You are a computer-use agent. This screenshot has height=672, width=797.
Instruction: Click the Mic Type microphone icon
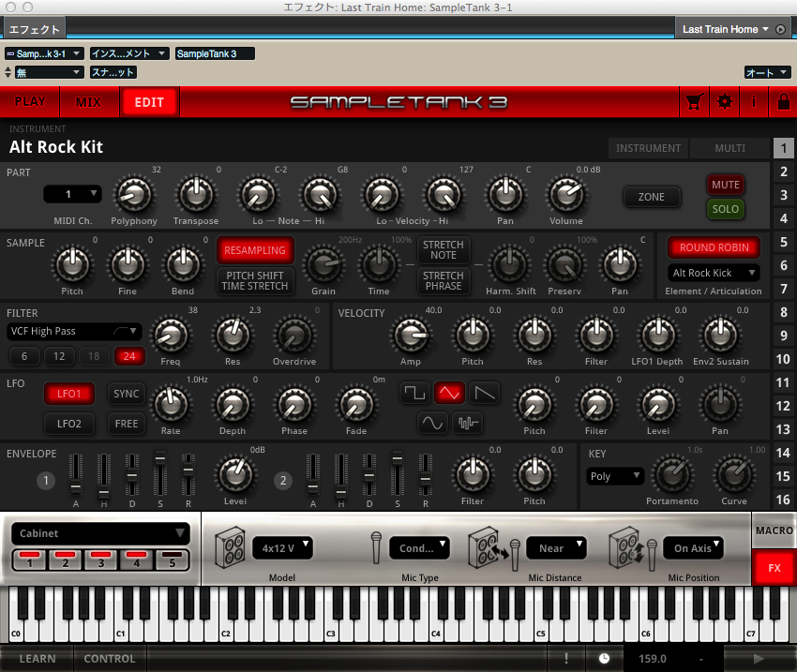376,547
